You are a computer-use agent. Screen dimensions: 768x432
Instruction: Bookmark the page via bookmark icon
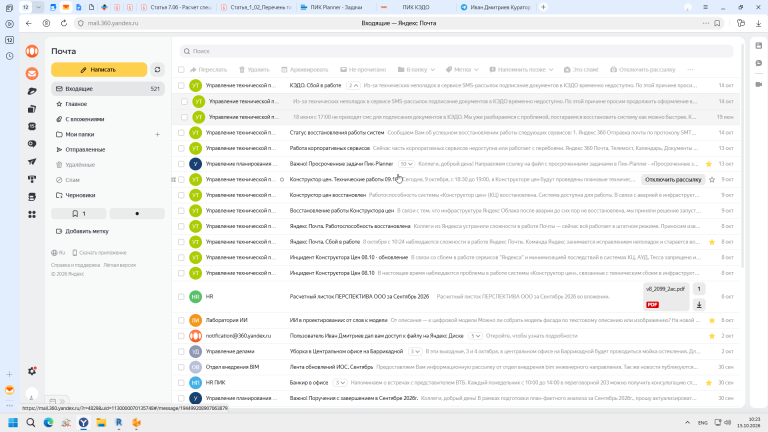[x=717, y=23]
